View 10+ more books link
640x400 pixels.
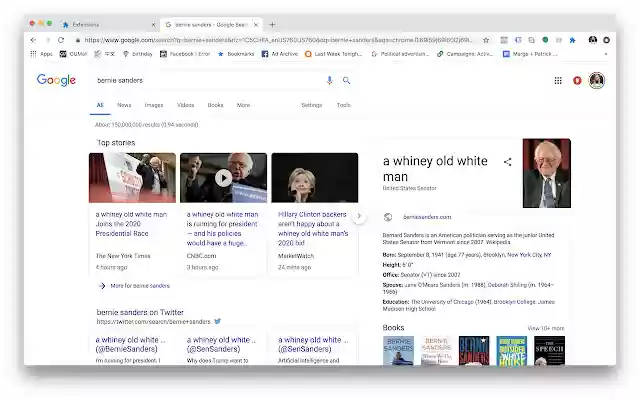[x=546, y=328]
